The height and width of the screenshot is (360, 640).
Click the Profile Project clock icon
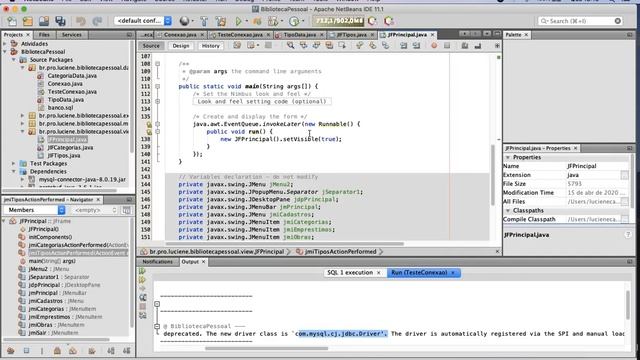pos(294,21)
